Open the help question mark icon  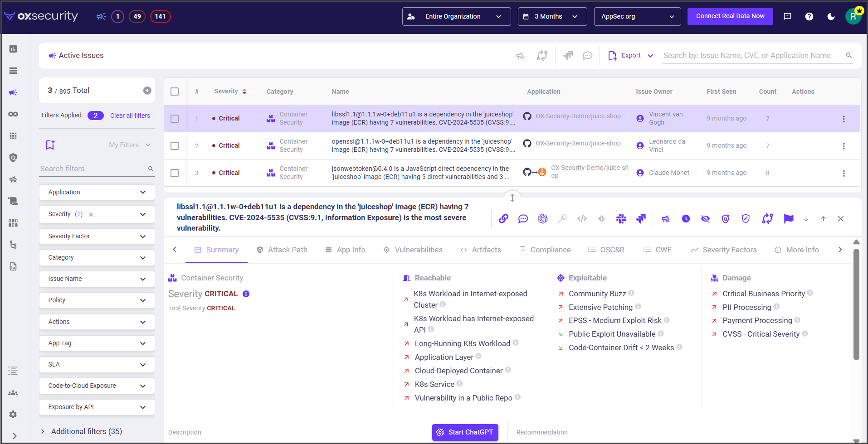pyautogui.click(x=809, y=16)
